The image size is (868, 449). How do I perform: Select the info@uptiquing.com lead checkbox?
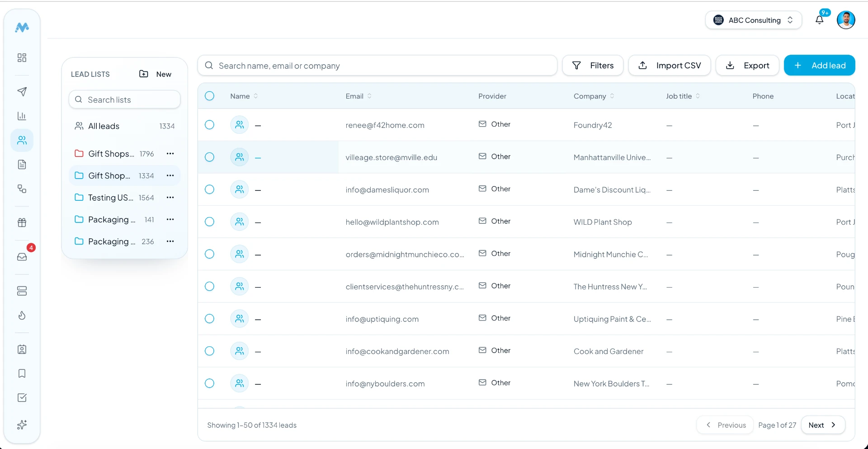click(209, 319)
